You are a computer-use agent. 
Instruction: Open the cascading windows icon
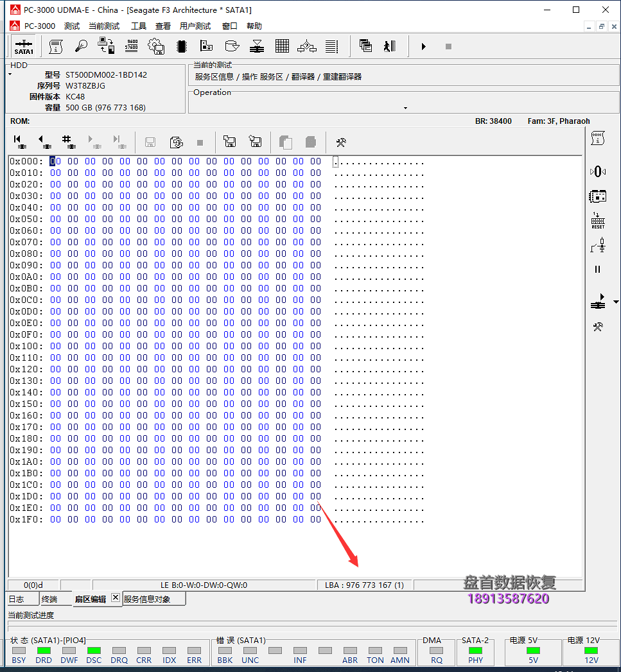tap(365, 46)
